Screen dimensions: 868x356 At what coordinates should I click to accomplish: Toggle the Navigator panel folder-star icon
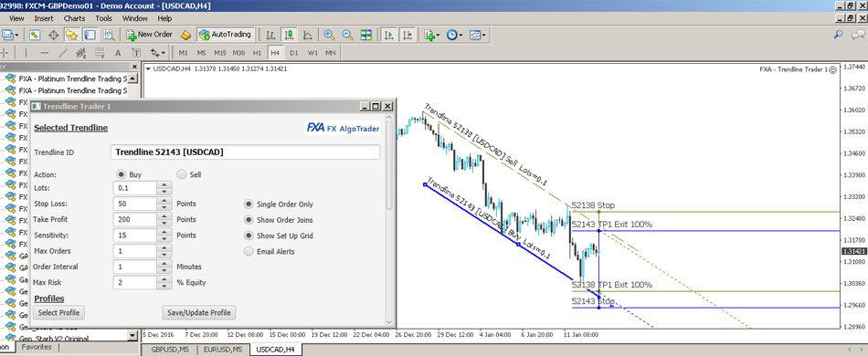tap(71, 35)
